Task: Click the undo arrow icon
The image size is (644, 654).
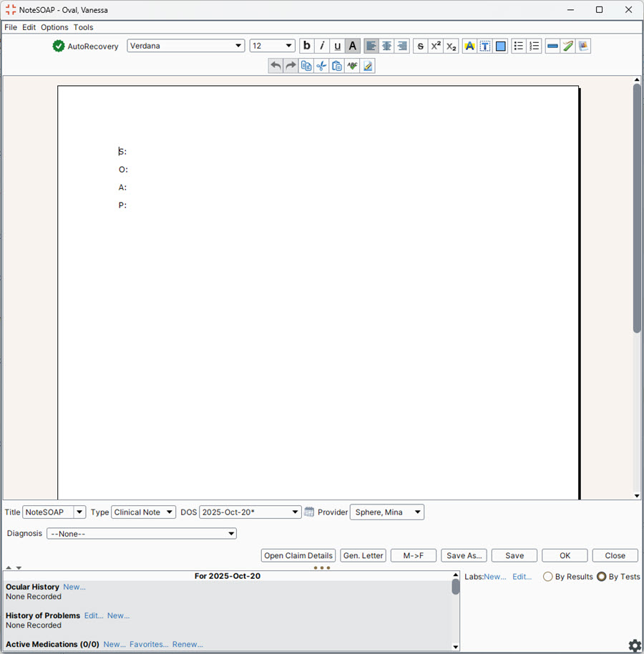Action: tap(275, 65)
